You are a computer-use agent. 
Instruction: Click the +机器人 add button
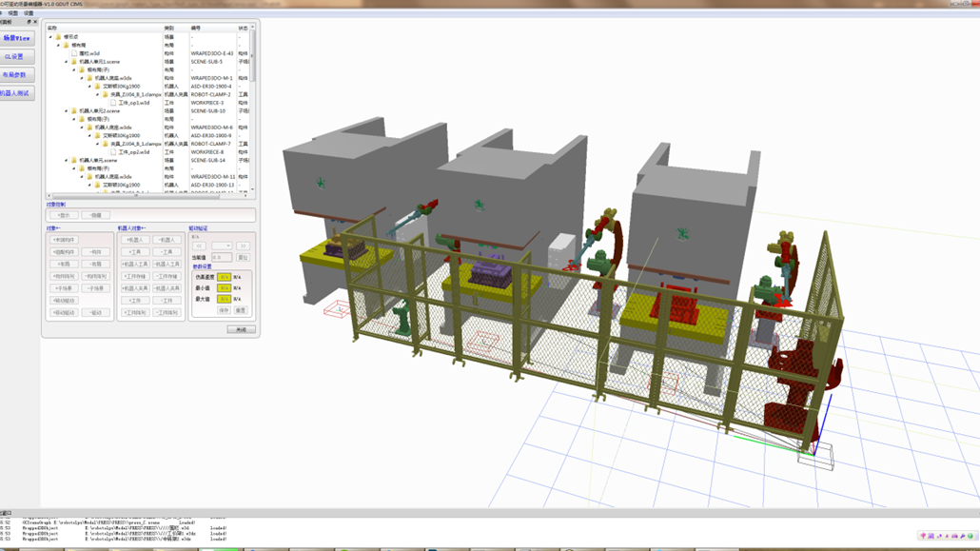[135, 240]
